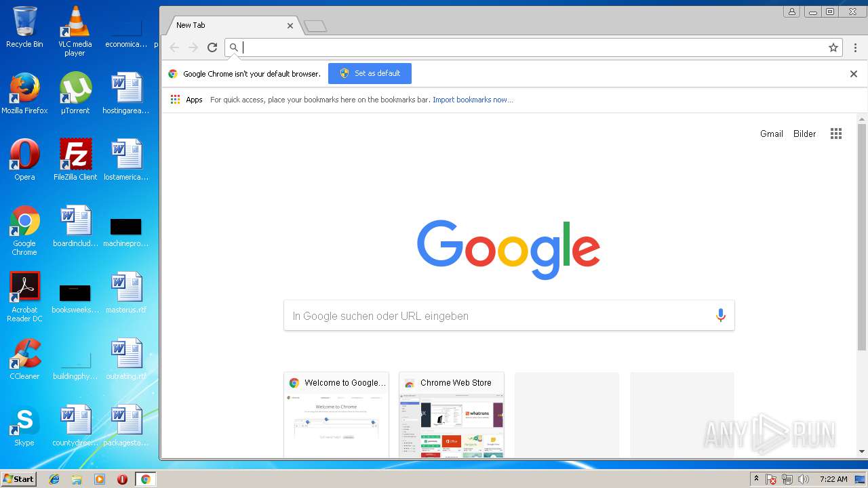Select the boardinclud document icon
This screenshot has width=868, height=488.
75,226
